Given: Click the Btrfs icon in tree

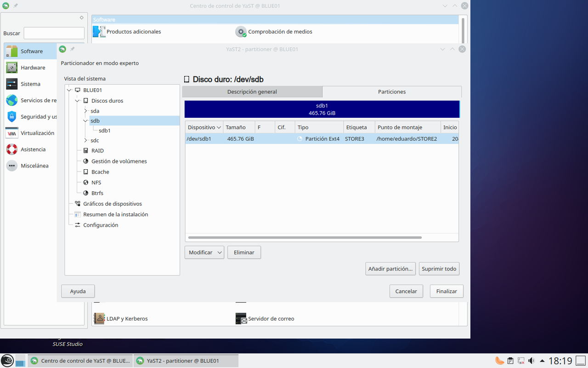Looking at the screenshot, I should 86,193.
